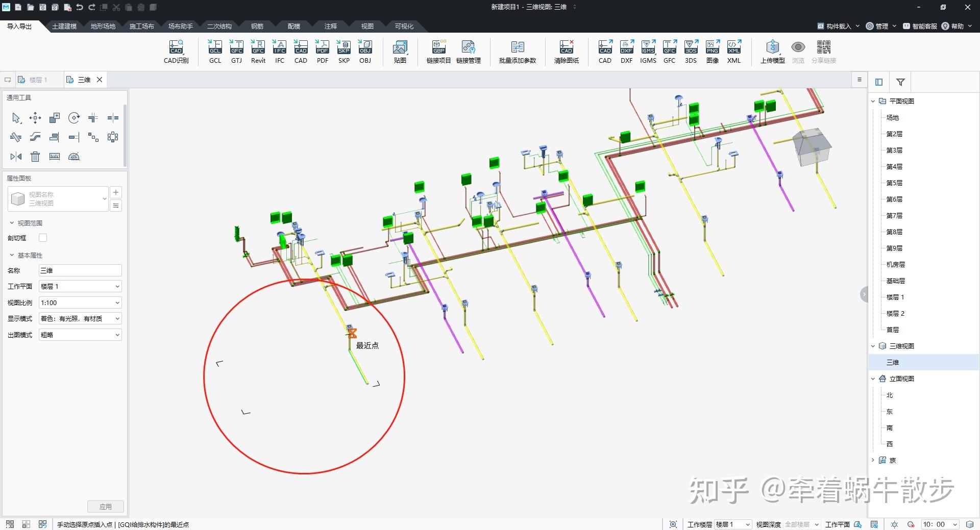Import a Revit model

[x=258, y=52]
